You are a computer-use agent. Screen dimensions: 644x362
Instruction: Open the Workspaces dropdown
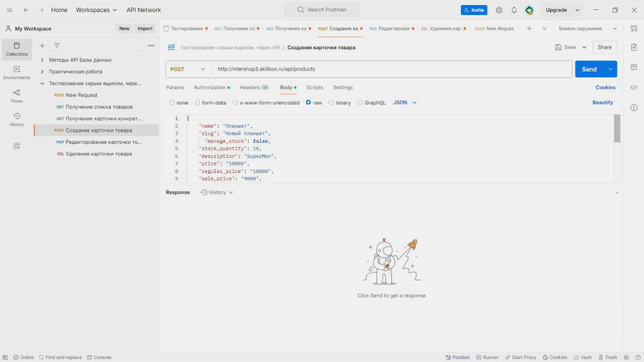pyautogui.click(x=96, y=10)
